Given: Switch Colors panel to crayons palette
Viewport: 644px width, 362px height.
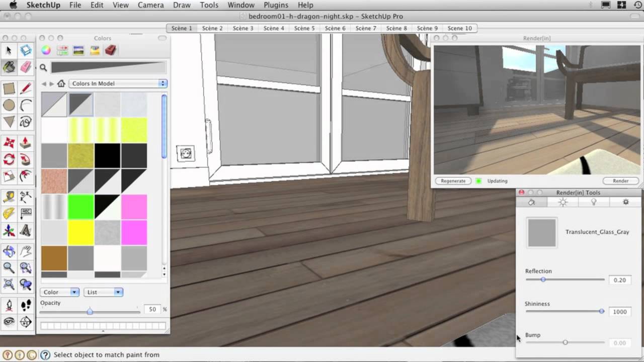Looking at the screenshot, I should coord(95,50).
